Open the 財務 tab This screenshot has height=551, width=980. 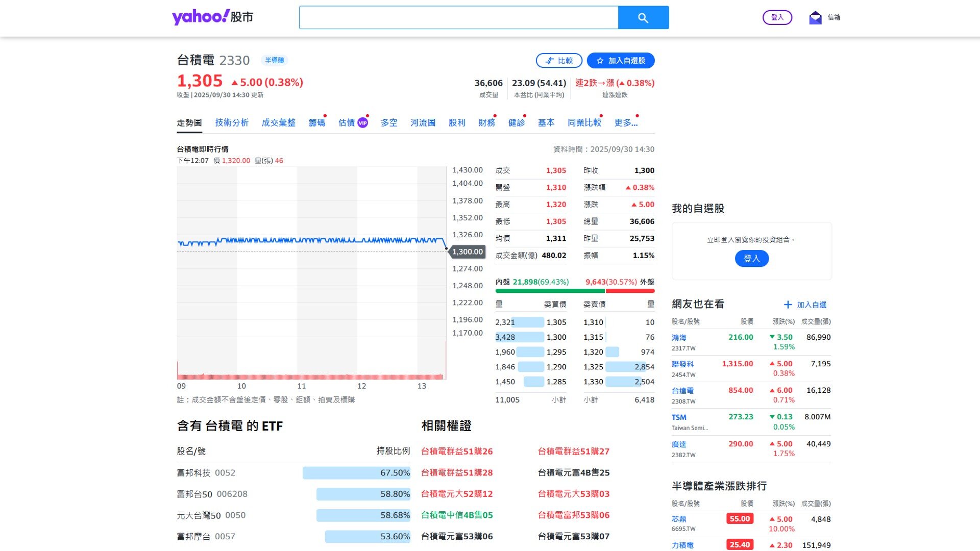(x=487, y=123)
